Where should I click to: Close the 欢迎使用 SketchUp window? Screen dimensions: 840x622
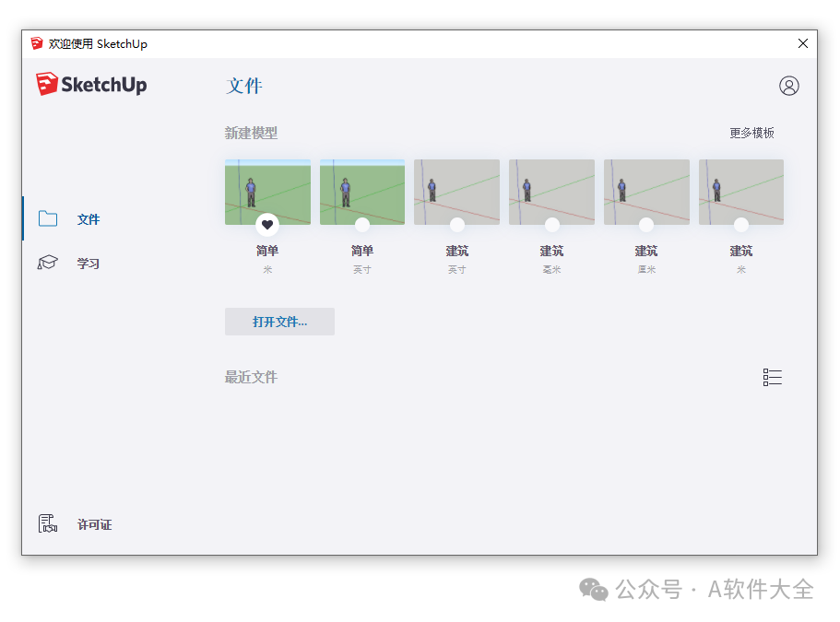click(x=802, y=43)
